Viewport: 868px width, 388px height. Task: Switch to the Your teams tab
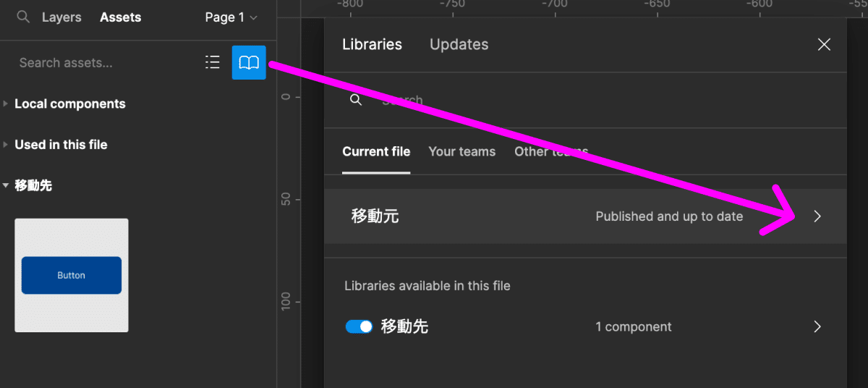point(461,152)
